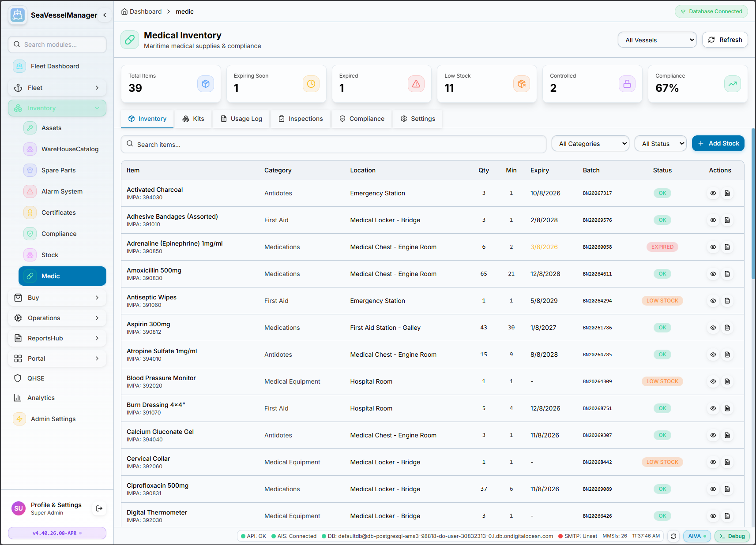Open the Fleet Dashboard module
The height and width of the screenshot is (545, 756).
pyautogui.click(x=55, y=66)
